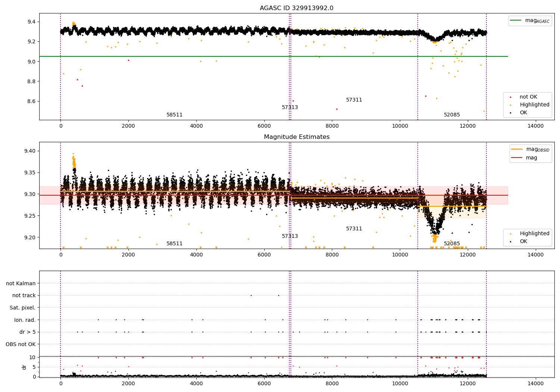560x392 pixels.
Task: Click the 2000 x-axis tick in bottom plot
Action: [x=128, y=384]
